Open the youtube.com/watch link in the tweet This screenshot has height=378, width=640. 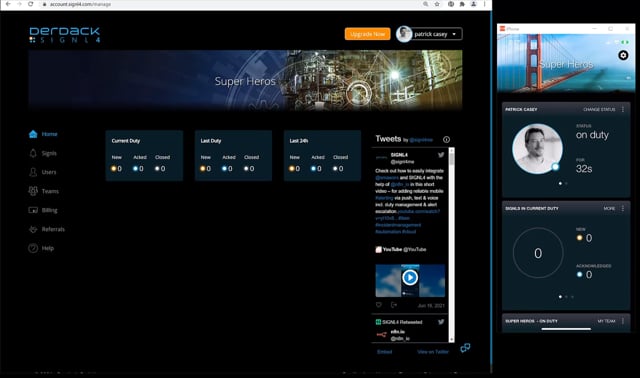click(419, 211)
